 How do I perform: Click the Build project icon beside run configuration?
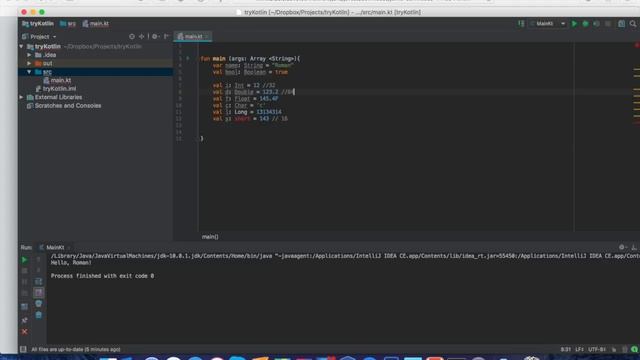coord(521,24)
